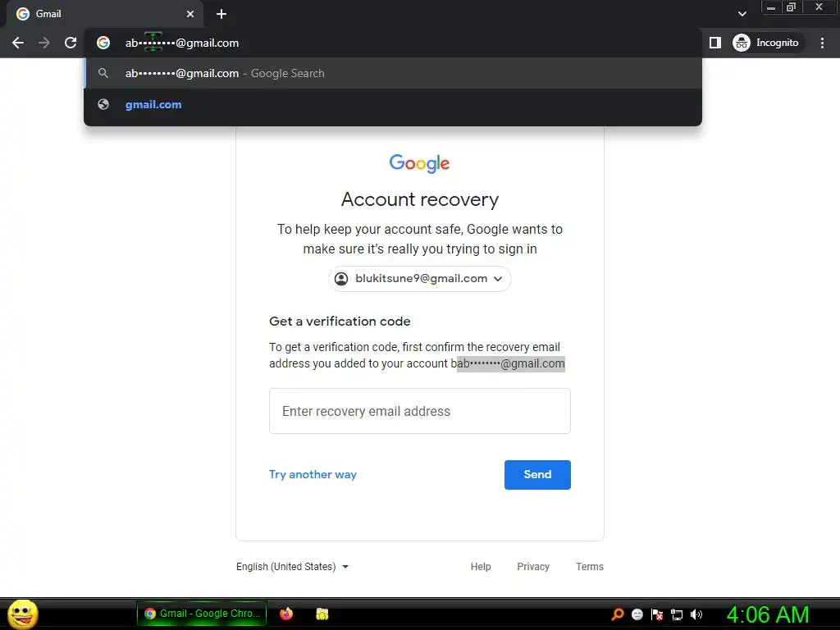The image size is (840, 630).
Task: Select the gmail.com suggestion
Action: [x=393, y=104]
